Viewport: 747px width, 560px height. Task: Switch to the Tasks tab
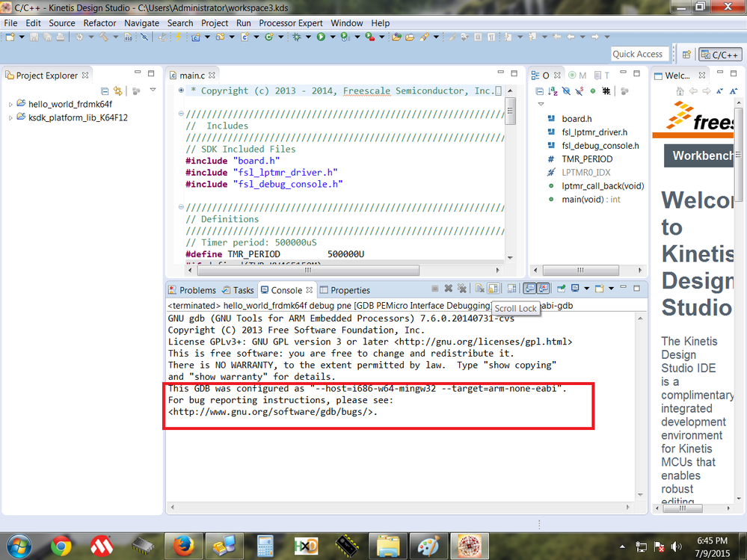(x=239, y=290)
